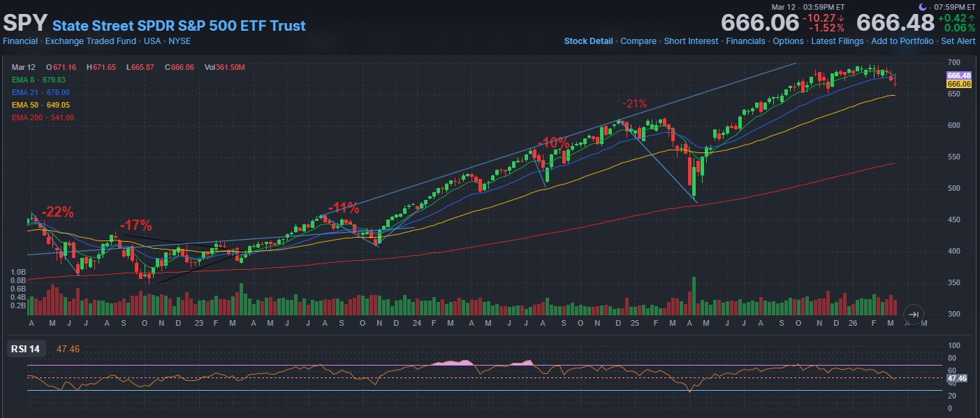
Task: Select the EMA 21 legend entry
Action: point(41,92)
